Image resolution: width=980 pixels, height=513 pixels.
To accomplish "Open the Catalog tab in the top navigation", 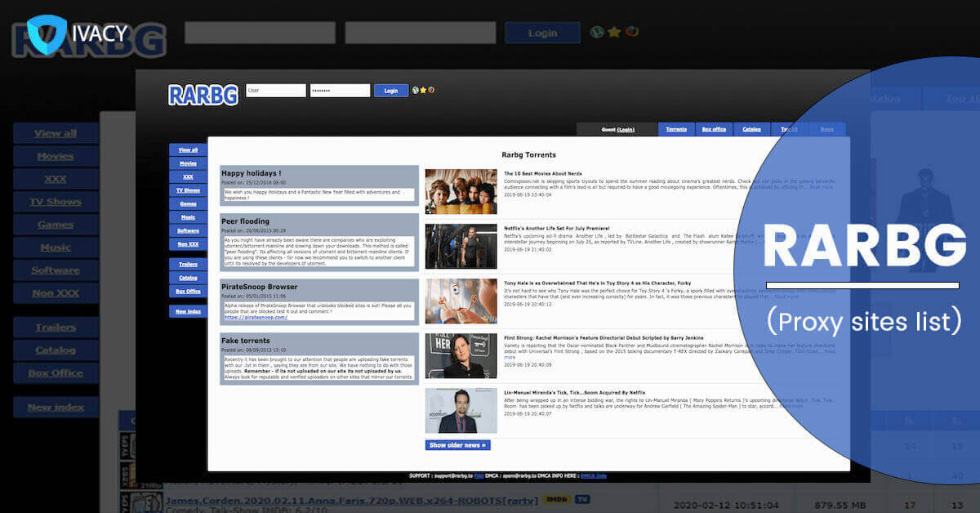I will click(x=752, y=129).
